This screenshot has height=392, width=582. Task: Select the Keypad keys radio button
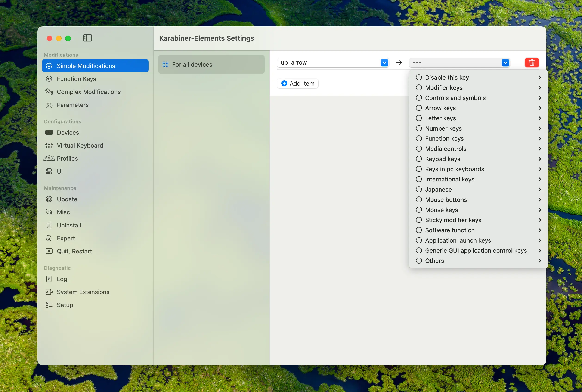[x=419, y=159]
